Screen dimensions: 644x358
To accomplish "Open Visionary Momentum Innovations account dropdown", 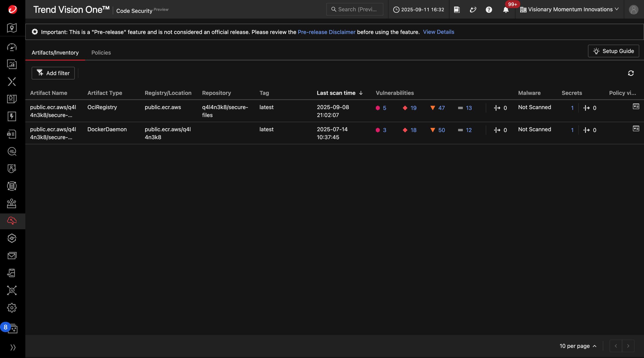I will (570, 10).
